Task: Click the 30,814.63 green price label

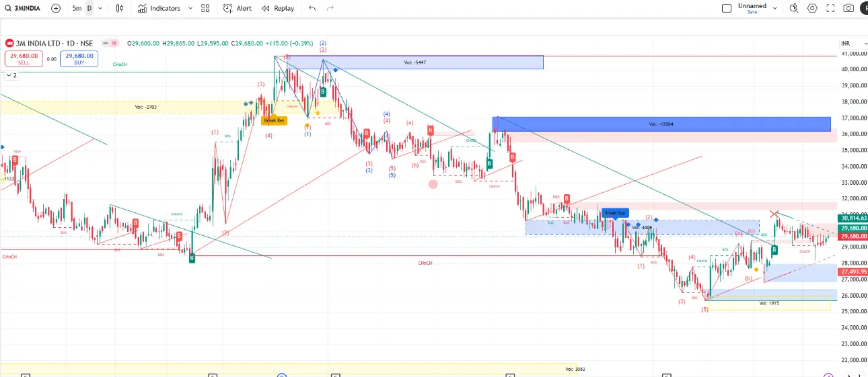Action: point(853,218)
